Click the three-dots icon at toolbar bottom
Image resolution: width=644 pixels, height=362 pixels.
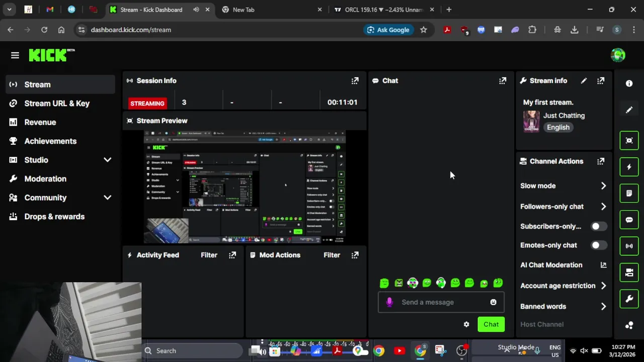point(629,325)
